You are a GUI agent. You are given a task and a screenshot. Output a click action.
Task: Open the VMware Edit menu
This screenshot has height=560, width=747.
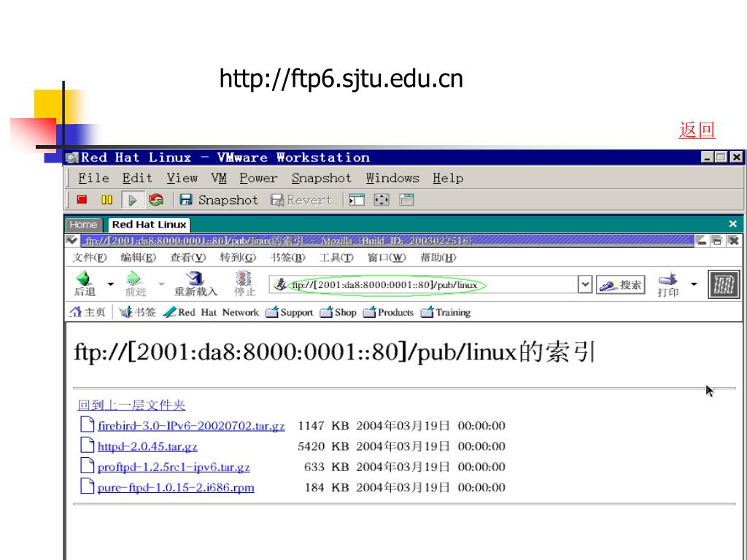click(137, 178)
